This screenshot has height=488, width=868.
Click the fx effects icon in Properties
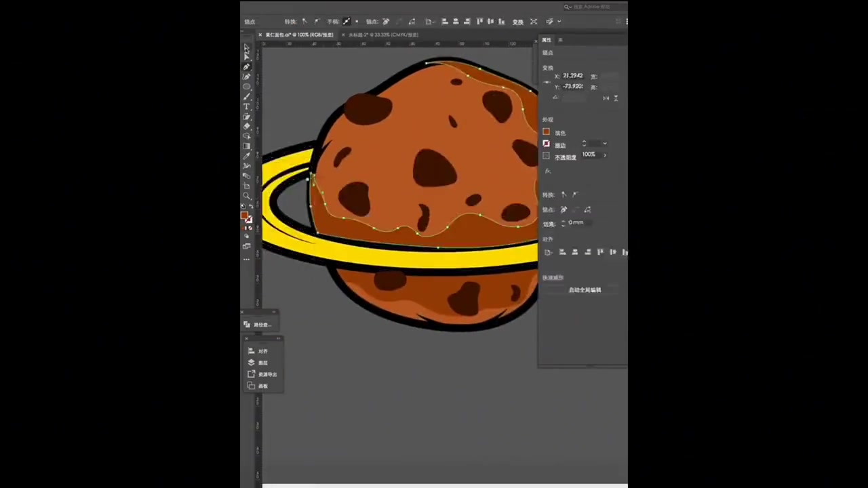548,171
